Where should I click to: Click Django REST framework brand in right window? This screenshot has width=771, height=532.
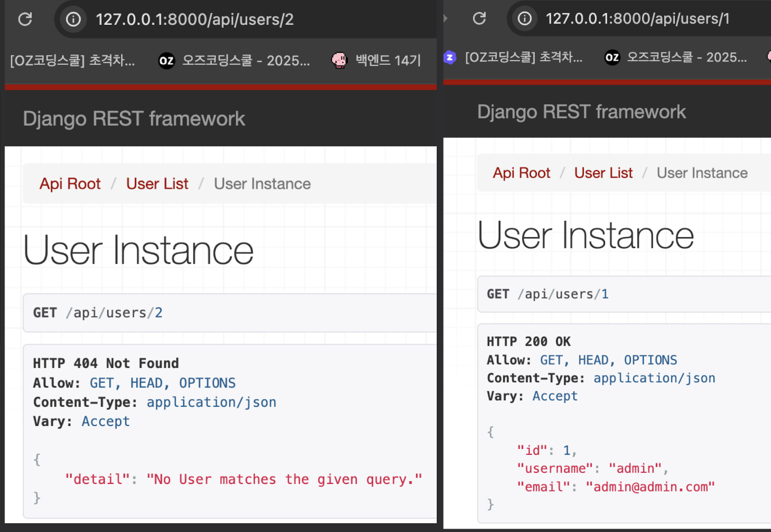pyautogui.click(x=581, y=112)
